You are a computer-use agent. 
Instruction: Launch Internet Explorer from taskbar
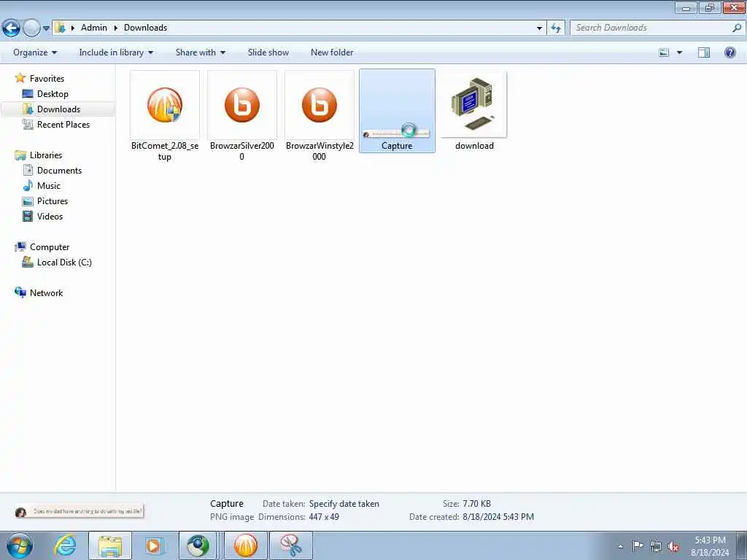pyautogui.click(x=65, y=545)
